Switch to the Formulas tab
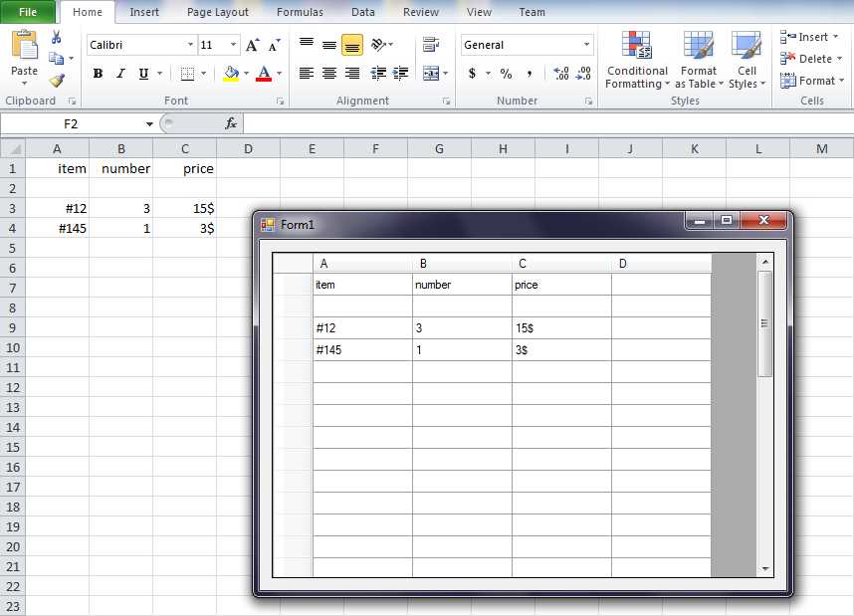854x616 pixels. click(300, 12)
